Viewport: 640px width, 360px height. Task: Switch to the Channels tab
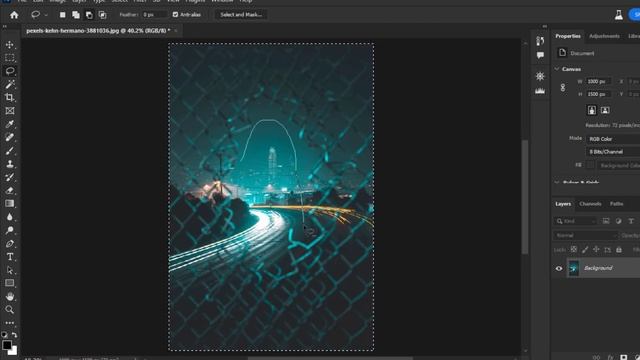[x=590, y=204]
